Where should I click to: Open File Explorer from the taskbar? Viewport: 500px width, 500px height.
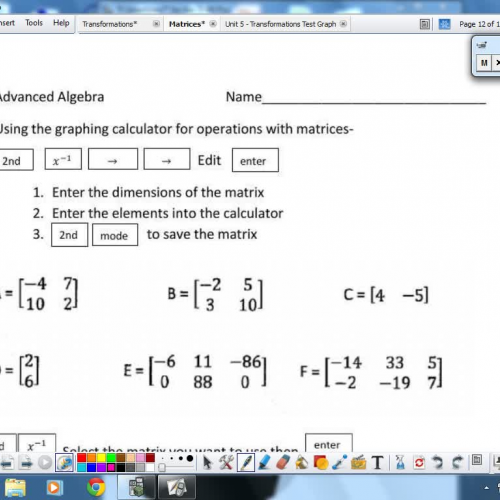tap(15, 488)
